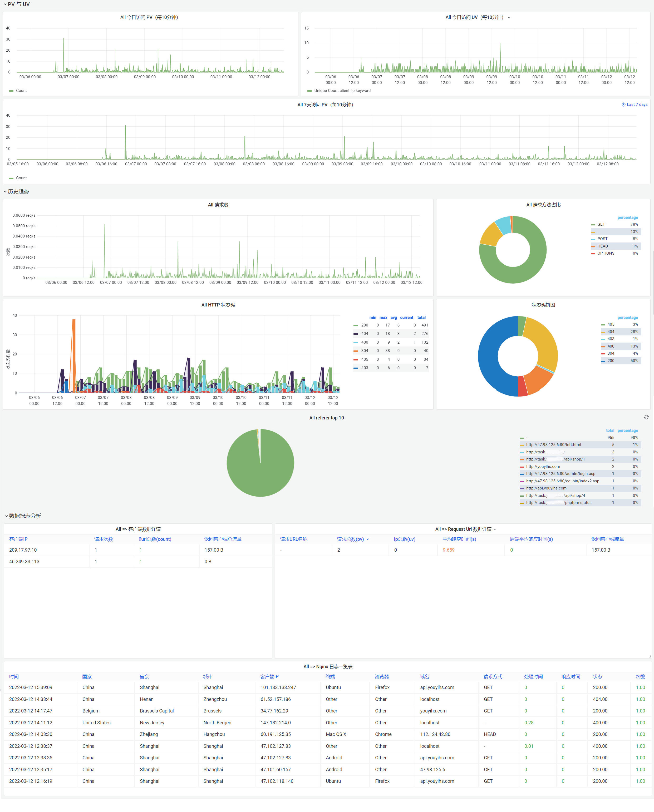The width and height of the screenshot is (654, 812).
Task: Sort HTTP status legend by current
Action: click(x=406, y=318)
